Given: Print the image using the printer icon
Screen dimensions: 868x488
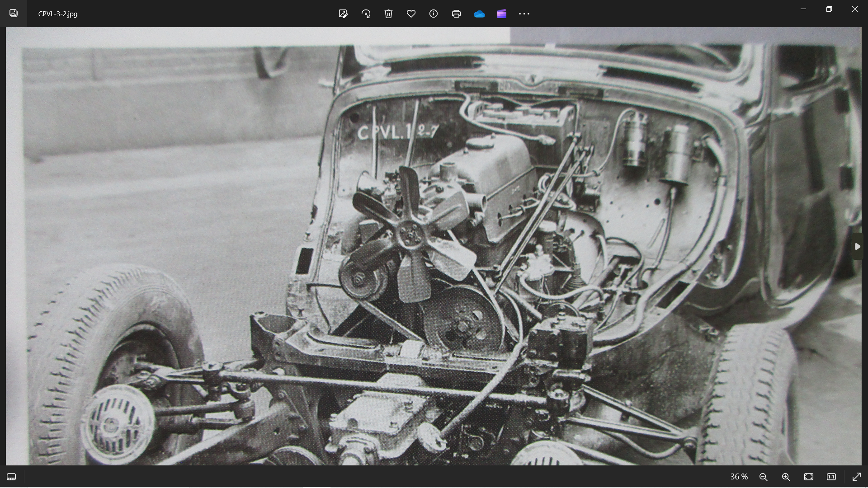Looking at the screenshot, I should coord(456,14).
